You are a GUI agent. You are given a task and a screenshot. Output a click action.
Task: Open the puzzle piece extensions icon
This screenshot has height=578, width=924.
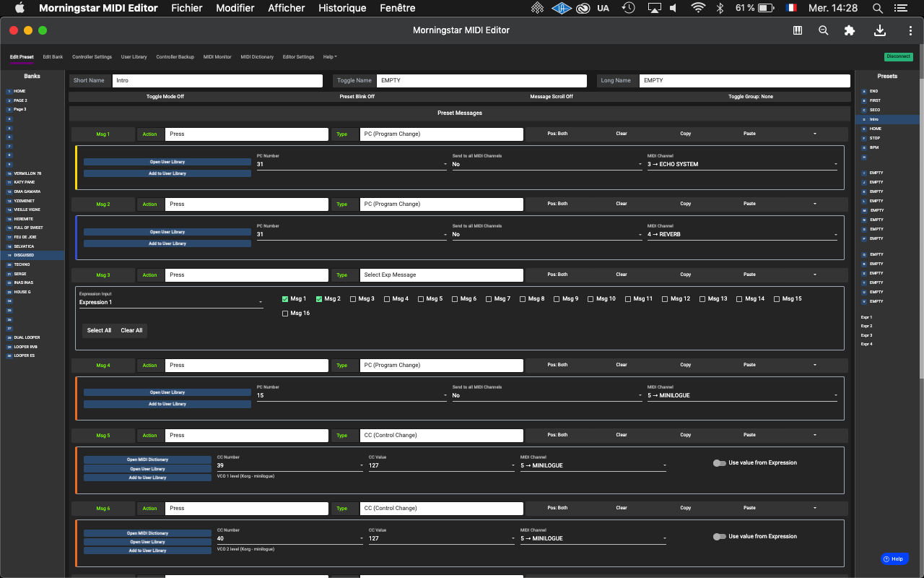(850, 30)
